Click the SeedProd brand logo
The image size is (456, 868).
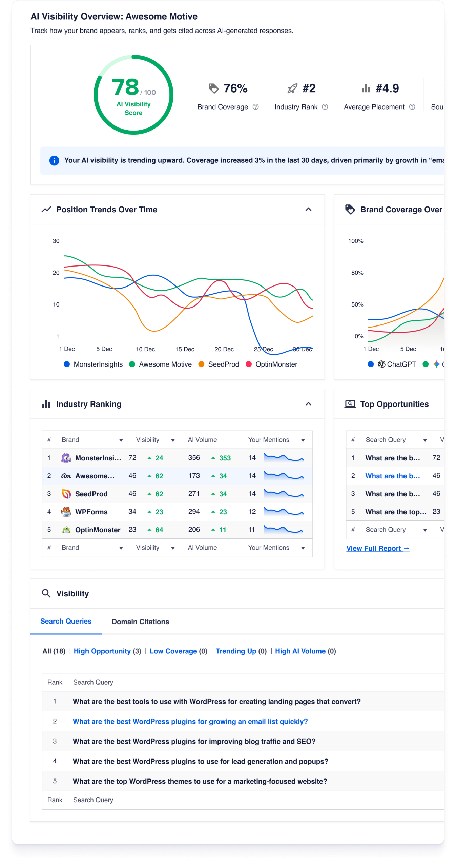click(66, 494)
